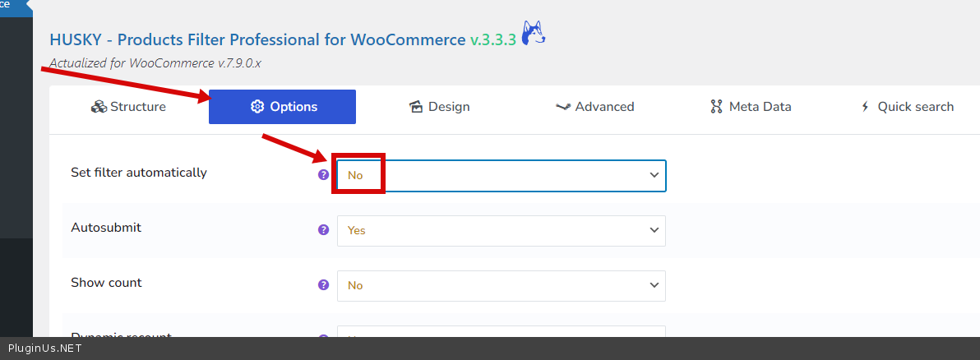
Task: Open the Show count dropdown
Action: point(501,285)
